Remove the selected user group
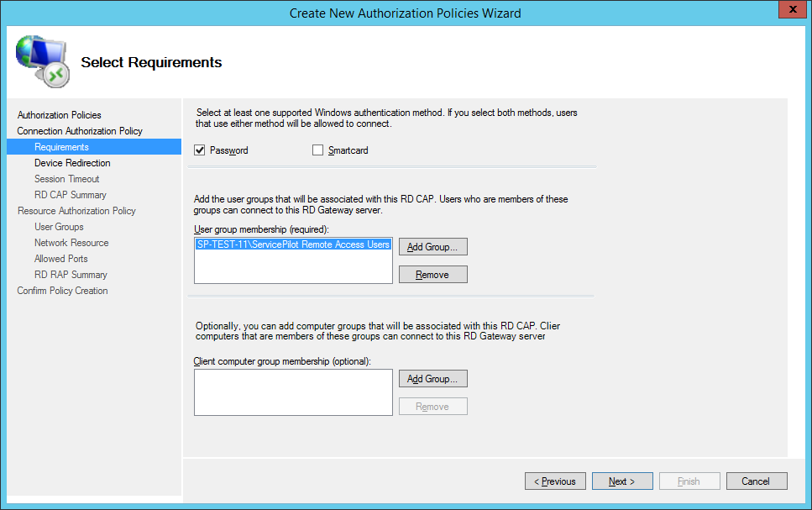 click(432, 275)
